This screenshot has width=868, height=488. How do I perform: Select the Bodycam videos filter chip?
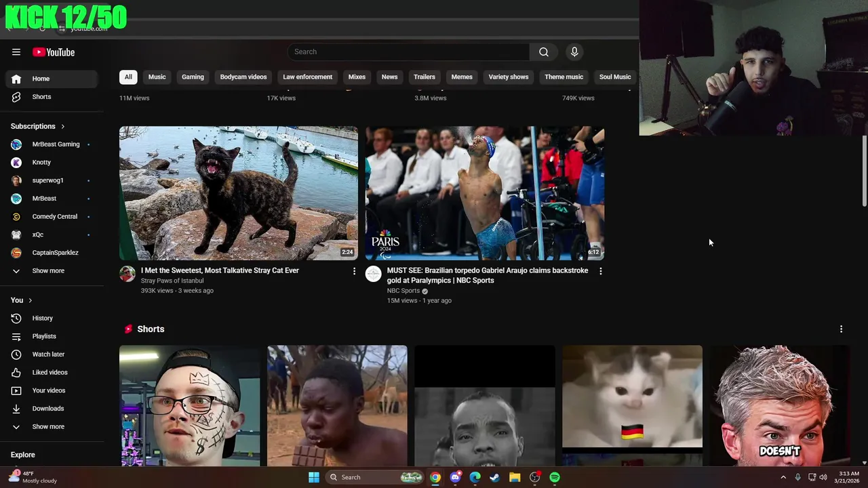[243, 77]
